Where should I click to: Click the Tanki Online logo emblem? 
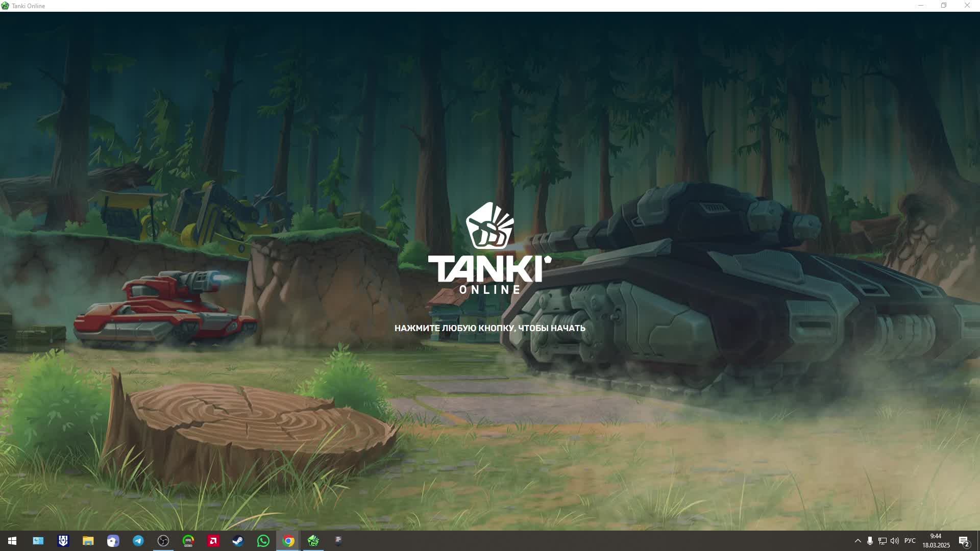(x=489, y=226)
